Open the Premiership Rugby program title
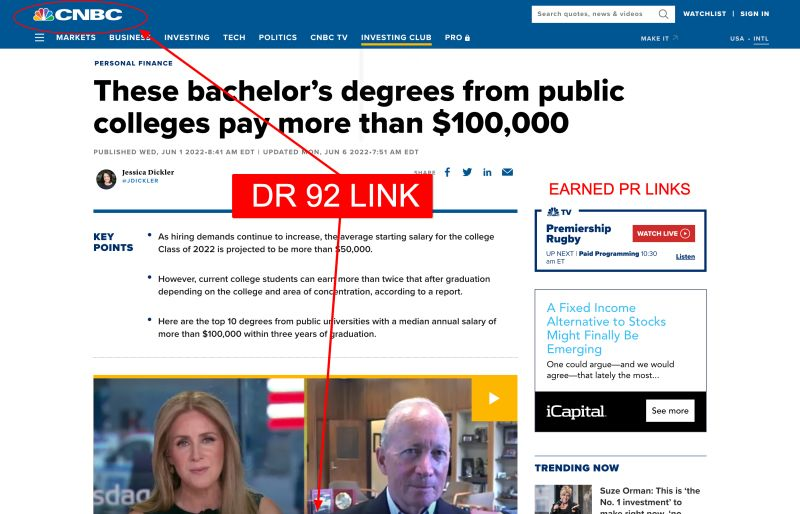800x514 pixels. pyautogui.click(x=579, y=233)
